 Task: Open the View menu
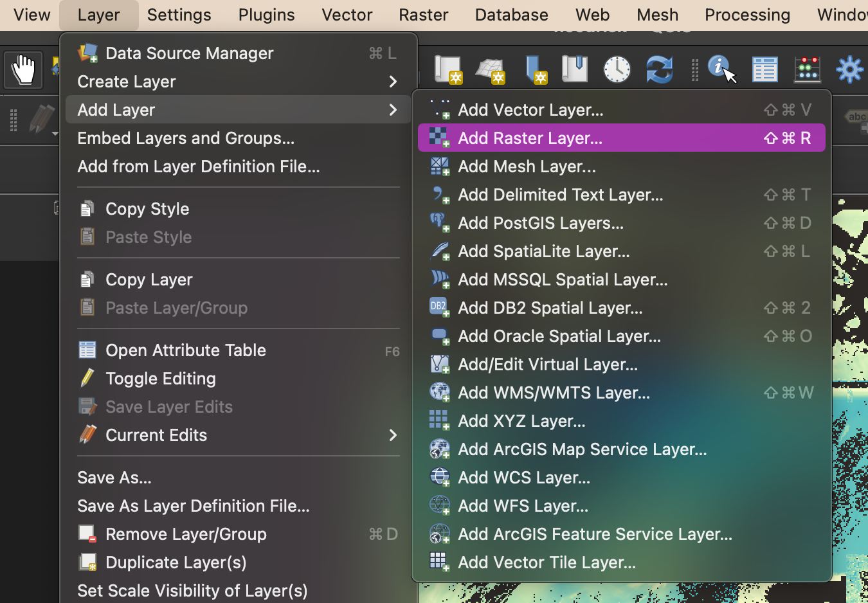[32, 15]
